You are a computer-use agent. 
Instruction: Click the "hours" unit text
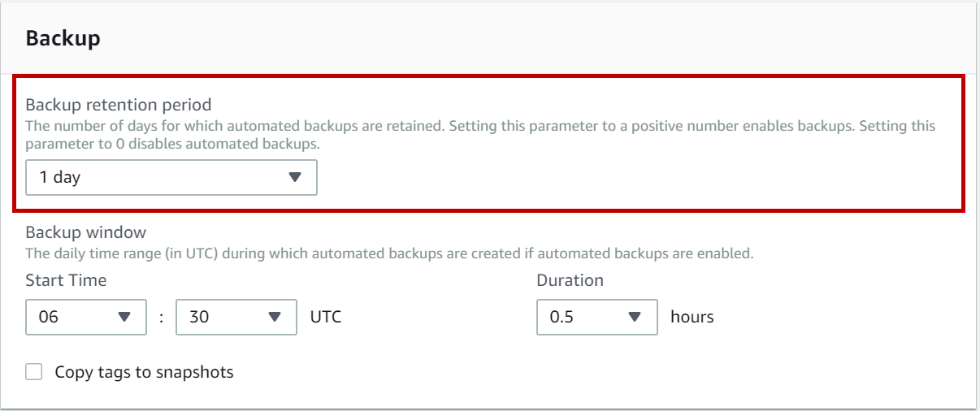click(692, 317)
